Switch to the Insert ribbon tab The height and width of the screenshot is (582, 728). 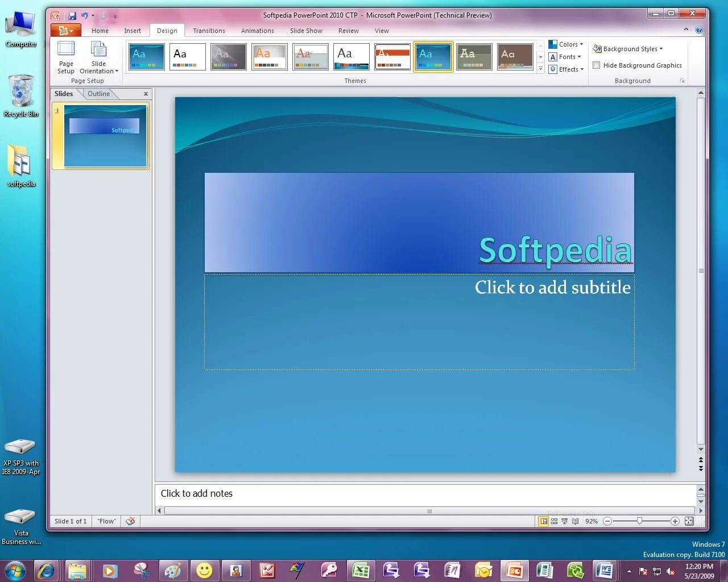(133, 31)
